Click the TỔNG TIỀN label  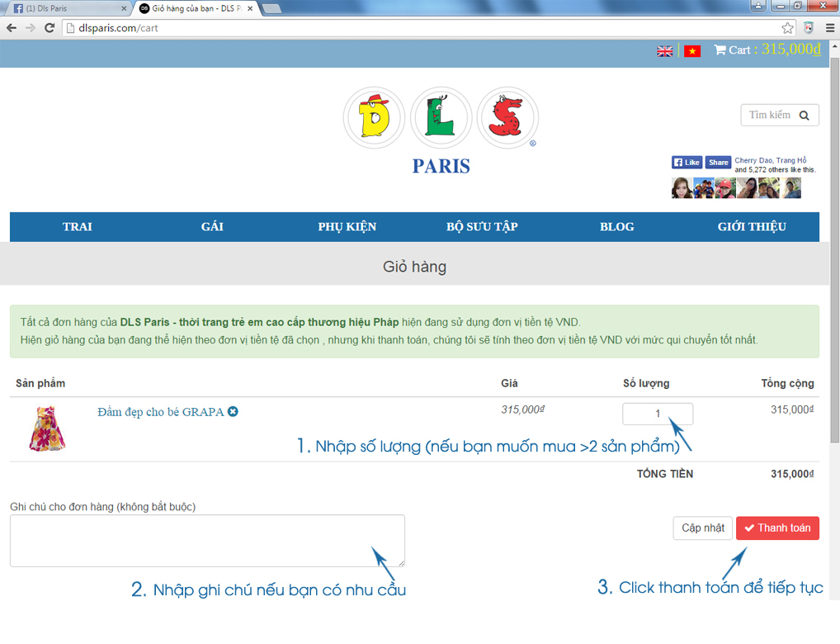(x=664, y=474)
